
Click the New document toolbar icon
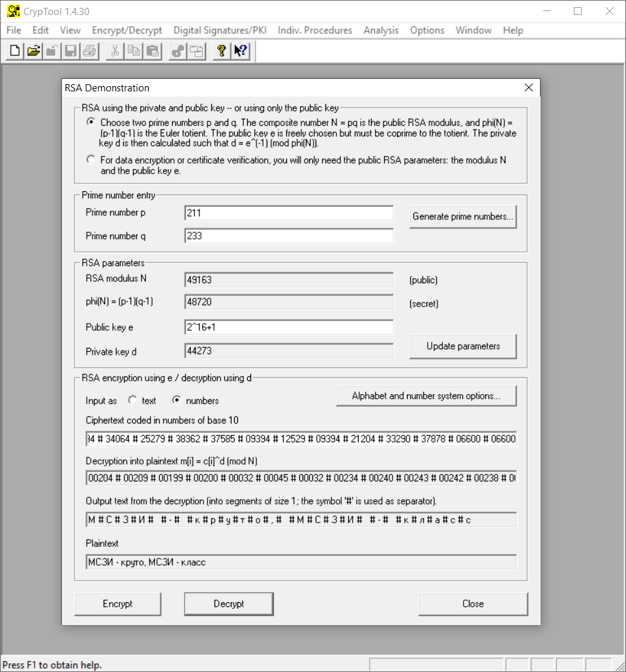14,51
